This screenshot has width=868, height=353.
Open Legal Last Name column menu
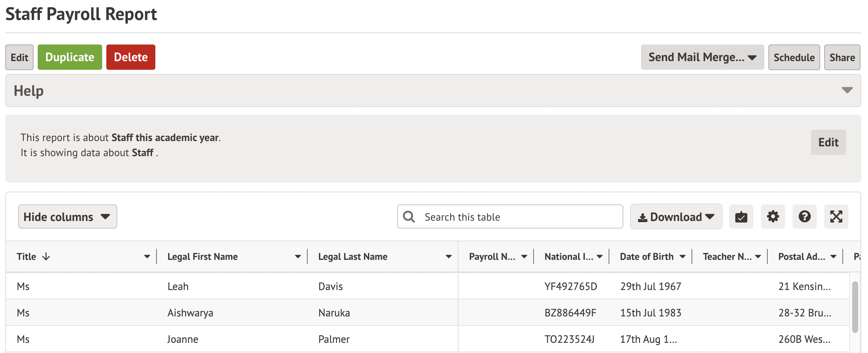(448, 257)
